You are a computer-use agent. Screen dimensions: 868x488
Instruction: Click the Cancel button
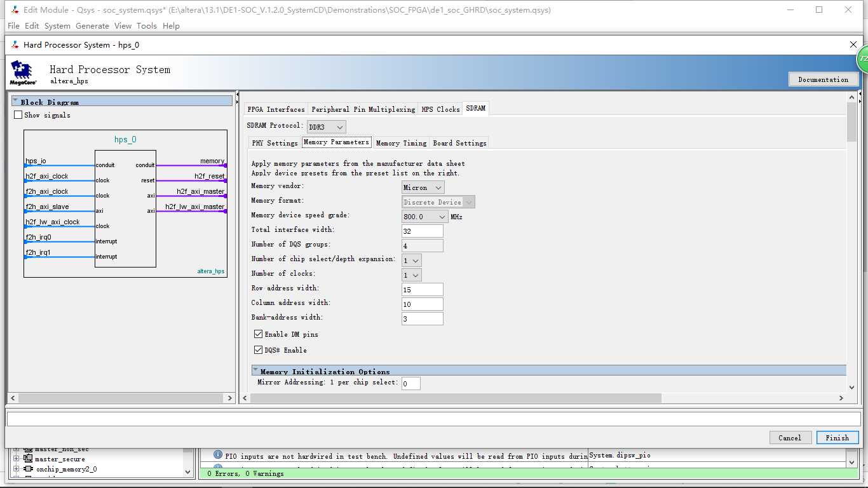pyautogui.click(x=790, y=438)
